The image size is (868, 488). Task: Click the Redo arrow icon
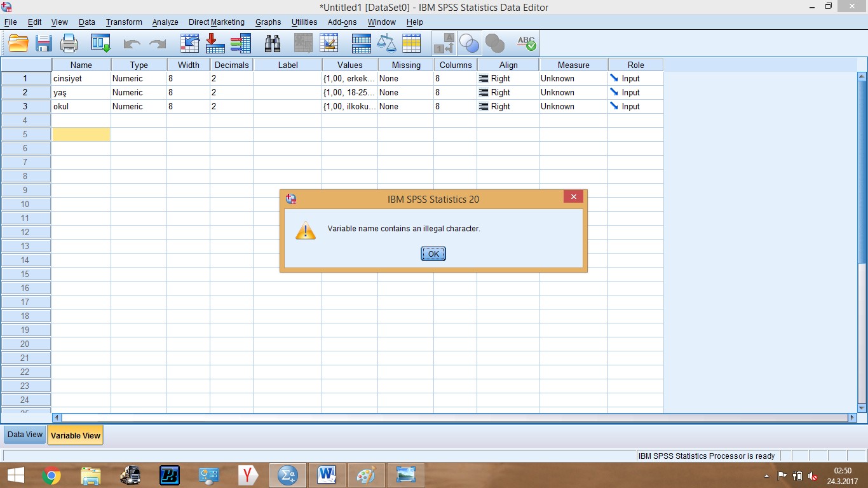click(158, 44)
